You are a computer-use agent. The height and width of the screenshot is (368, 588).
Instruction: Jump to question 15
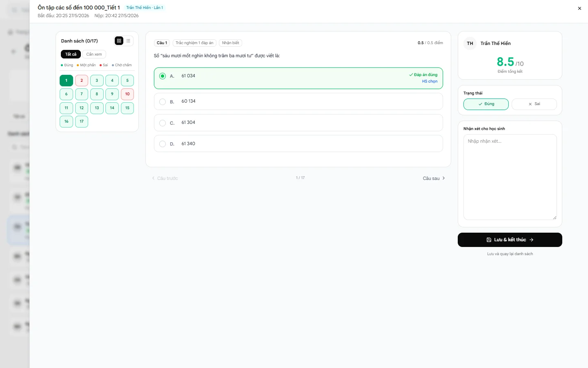tap(127, 108)
